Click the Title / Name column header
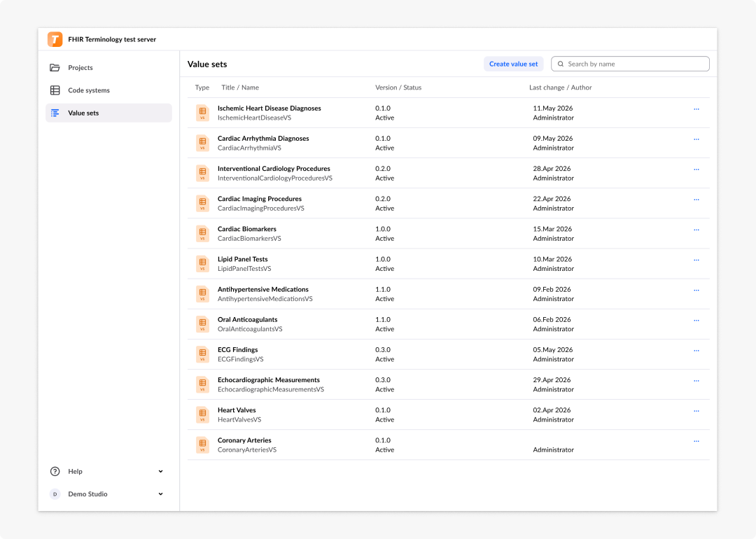This screenshot has height=539, width=756. 240,87
